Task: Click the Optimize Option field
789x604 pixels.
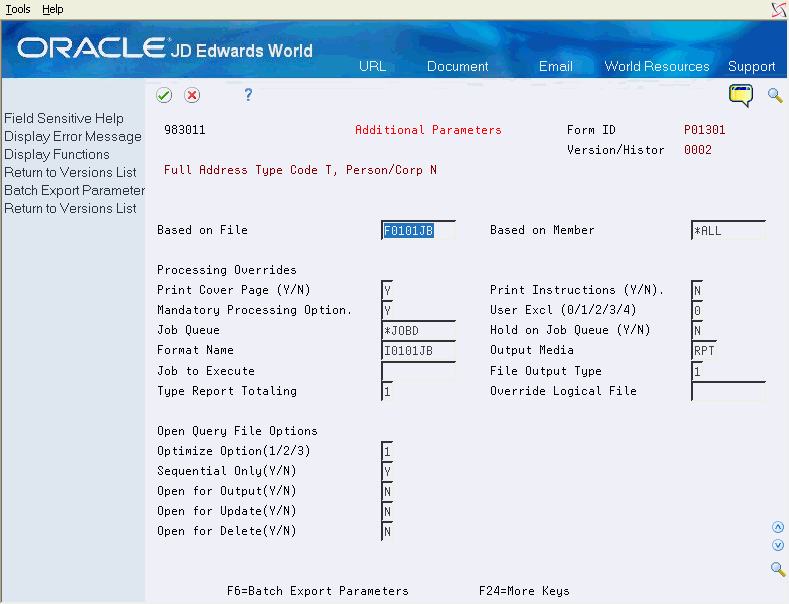Action: [387, 451]
